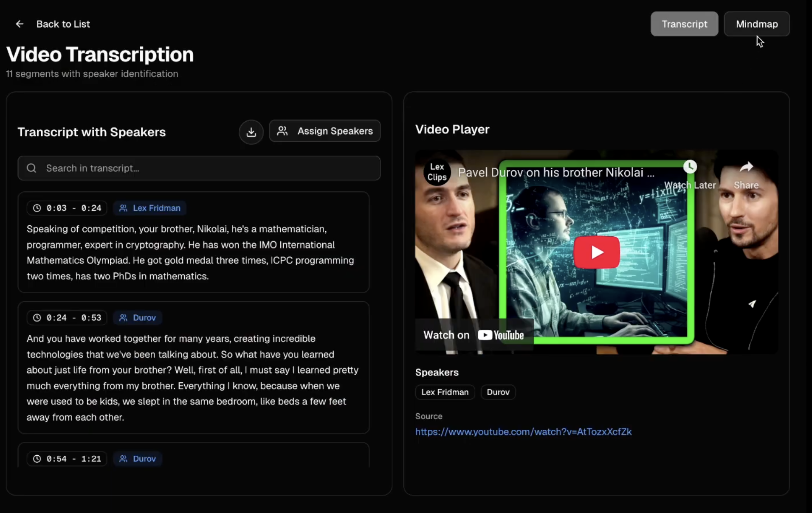
Task: Click the Video Player heading
Action: (452, 129)
